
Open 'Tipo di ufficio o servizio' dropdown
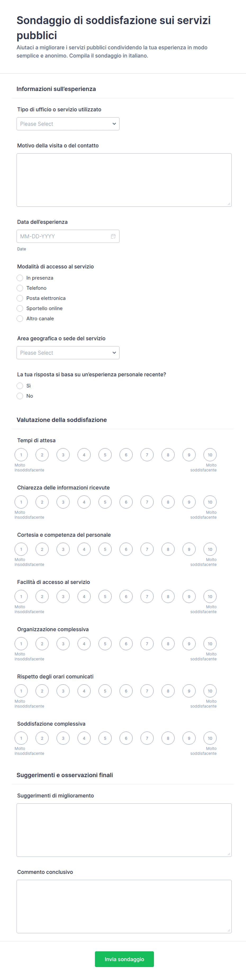pos(68,124)
